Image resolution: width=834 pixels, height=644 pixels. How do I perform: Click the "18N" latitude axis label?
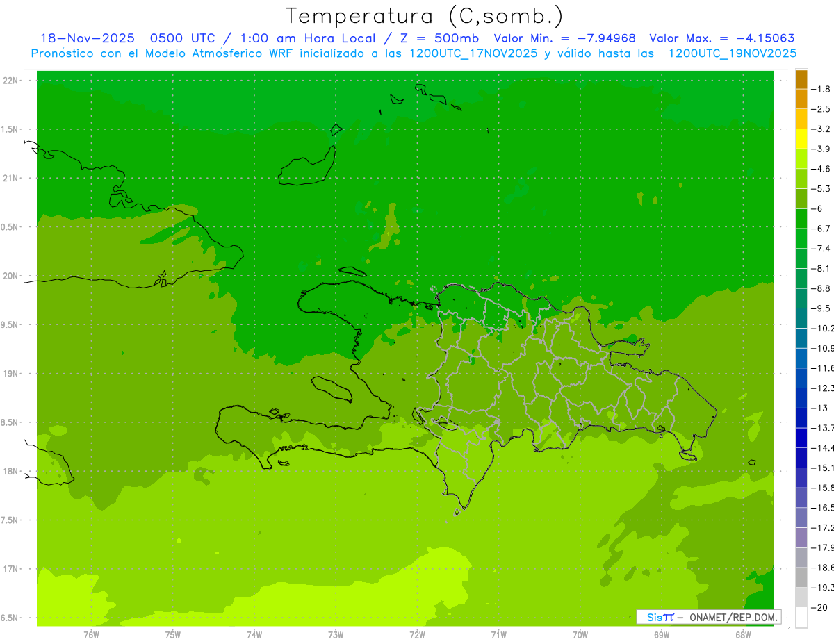10,471
